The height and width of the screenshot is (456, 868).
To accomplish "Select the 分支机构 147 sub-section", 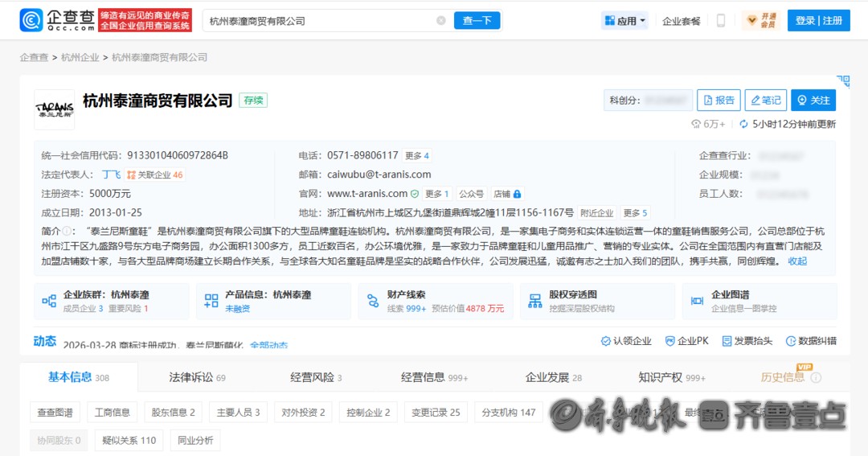I will 508,413.
